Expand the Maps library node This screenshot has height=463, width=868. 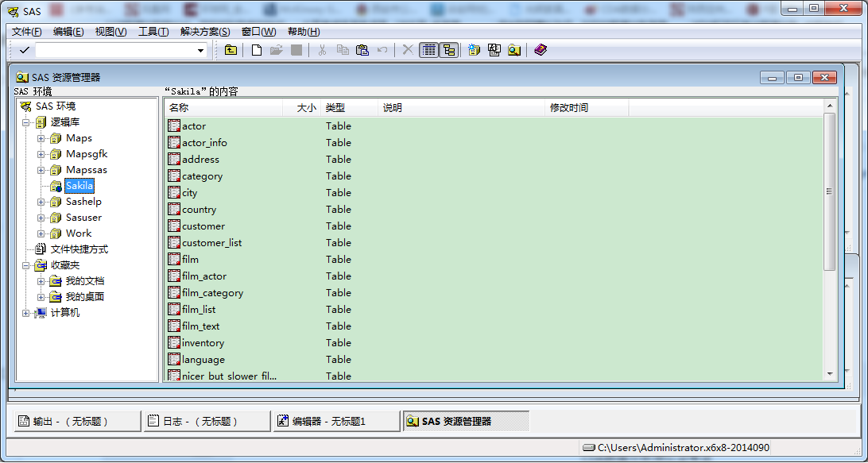pos(41,139)
